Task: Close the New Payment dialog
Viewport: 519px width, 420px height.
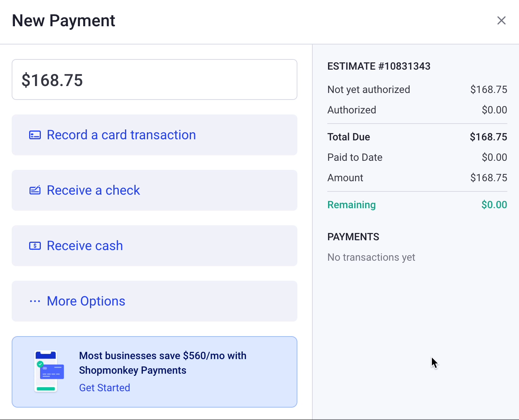Action: click(x=502, y=20)
